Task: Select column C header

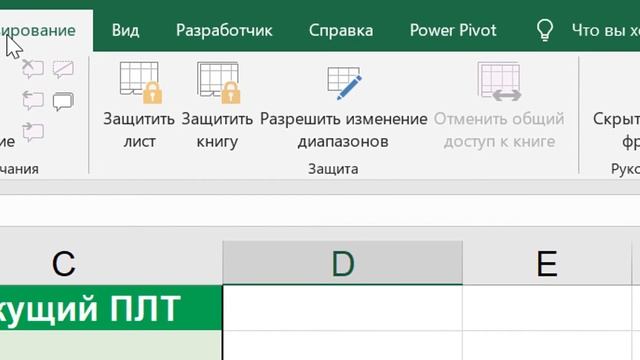Action: coord(111,263)
